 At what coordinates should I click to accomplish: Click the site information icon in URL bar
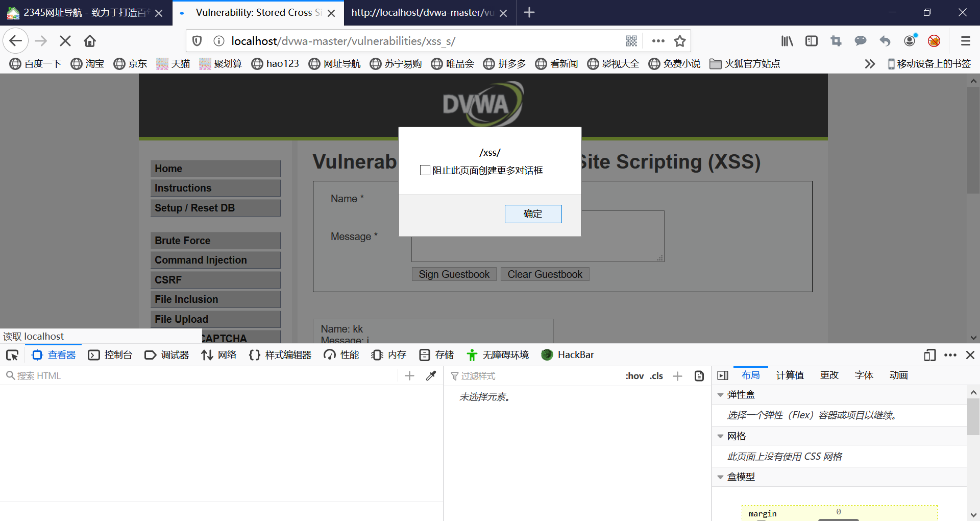coord(218,41)
